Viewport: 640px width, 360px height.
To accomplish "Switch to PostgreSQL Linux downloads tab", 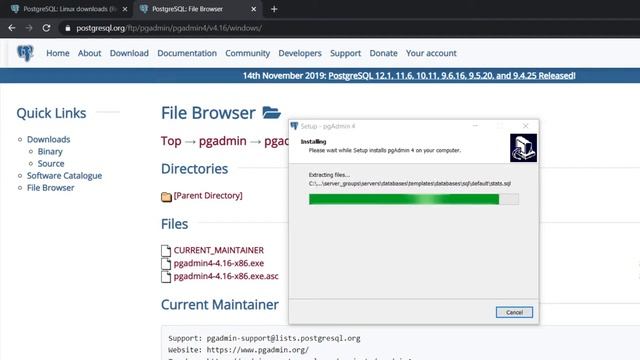I will pos(69,9).
